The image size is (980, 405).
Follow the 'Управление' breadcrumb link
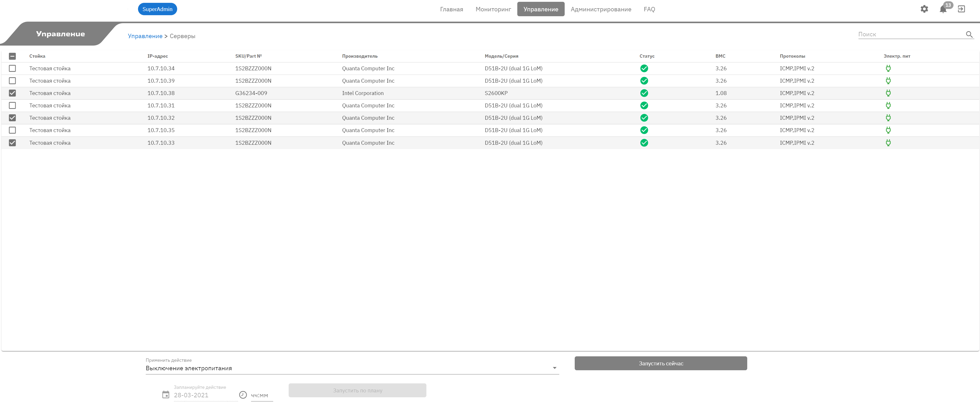click(x=145, y=36)
